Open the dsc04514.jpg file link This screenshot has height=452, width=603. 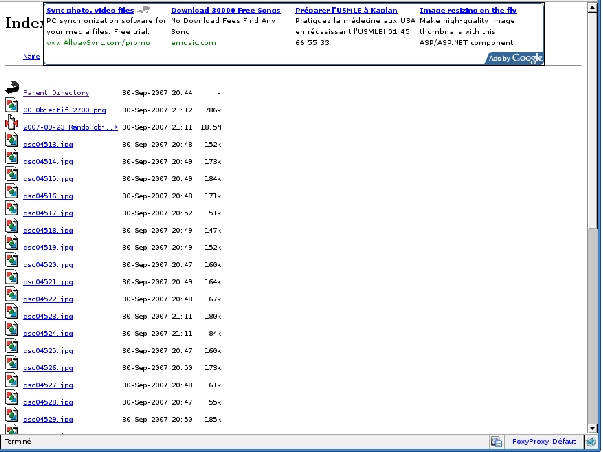(48, 162)
